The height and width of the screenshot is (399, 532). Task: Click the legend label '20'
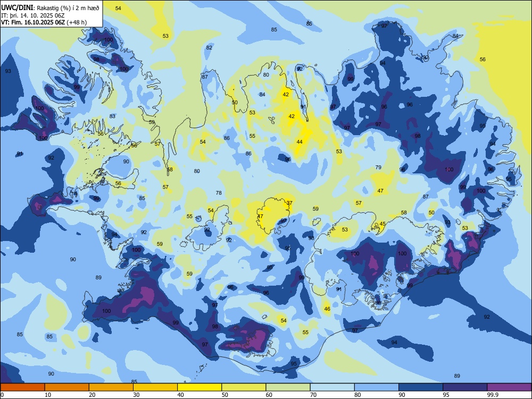click(x=92, y=395)
